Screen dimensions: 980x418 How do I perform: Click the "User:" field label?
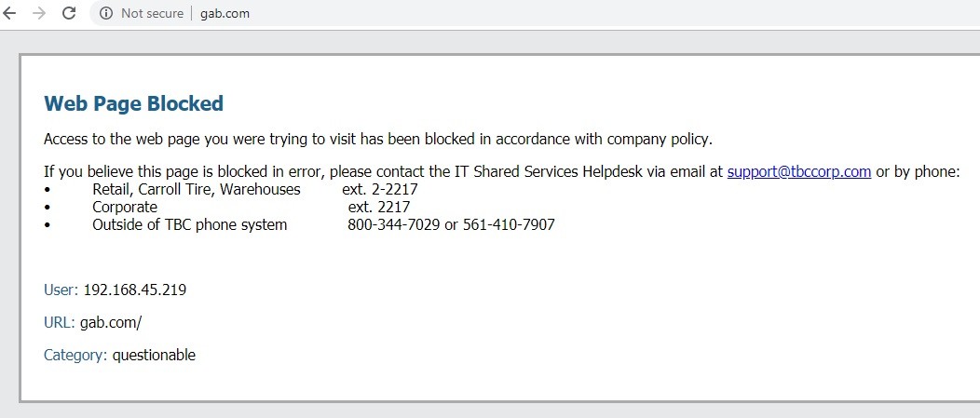61,290
